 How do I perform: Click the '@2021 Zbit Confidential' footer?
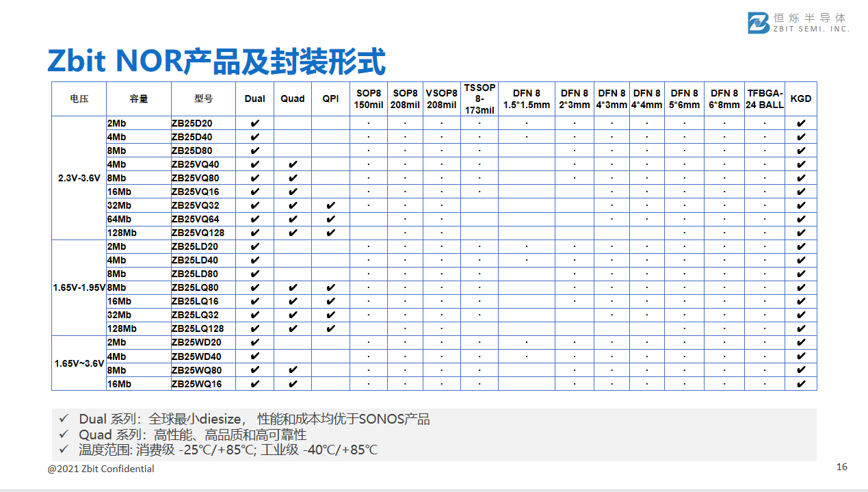tap(101, 469)
